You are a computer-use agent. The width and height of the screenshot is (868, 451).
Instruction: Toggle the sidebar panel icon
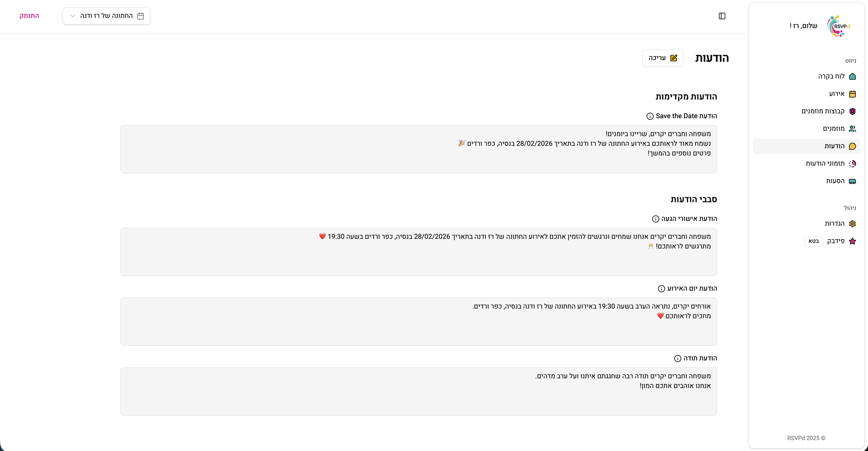pos(722,16)
